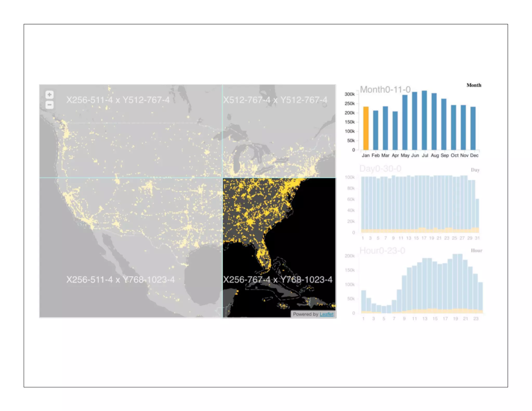Click the Hour0-23-0 chart title

pyautogui.click(x=382, y=251)
